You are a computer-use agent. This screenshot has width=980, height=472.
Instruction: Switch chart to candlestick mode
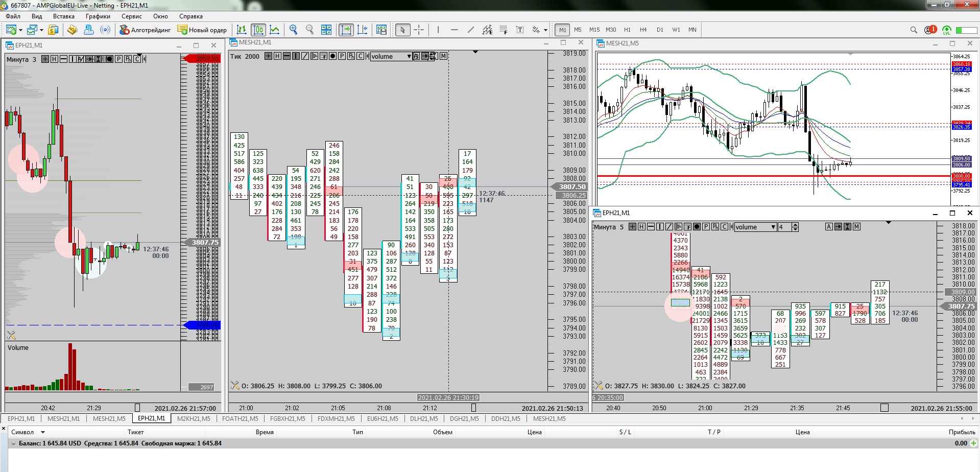point(258,30)
